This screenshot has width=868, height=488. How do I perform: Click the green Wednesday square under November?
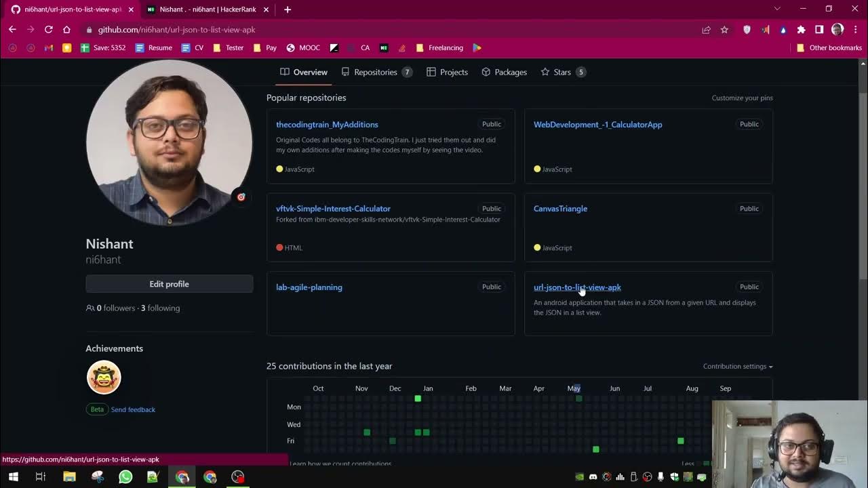click(x=367, y=432)
